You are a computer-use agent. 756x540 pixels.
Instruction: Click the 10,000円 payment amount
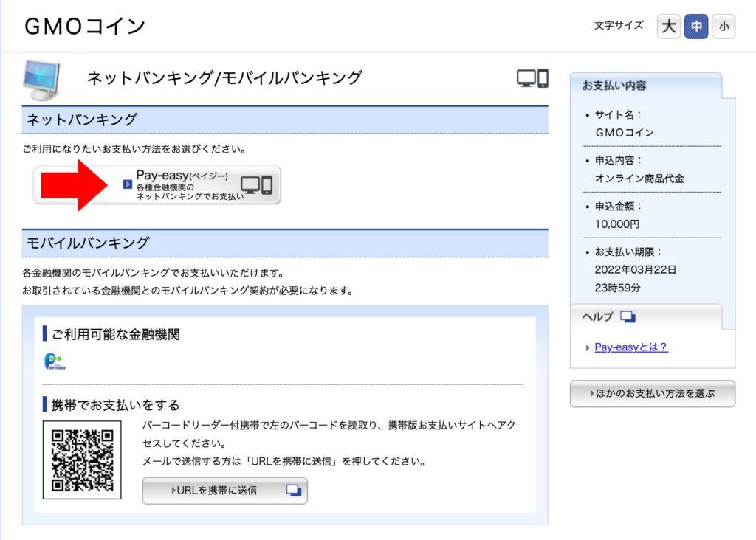coord(617,224)
